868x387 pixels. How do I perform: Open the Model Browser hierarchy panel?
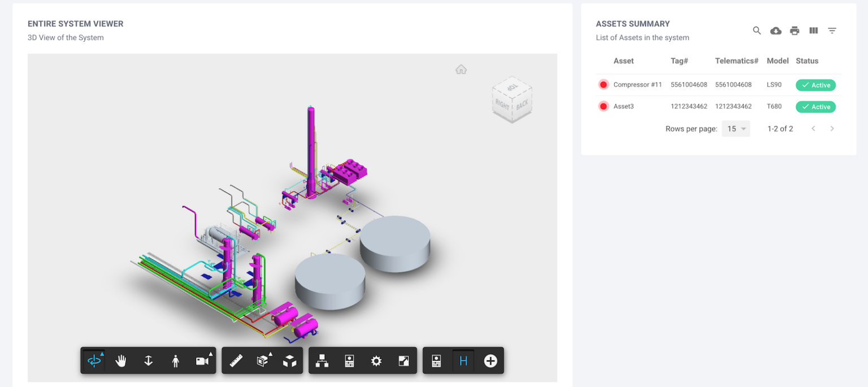tap(322, 360)
